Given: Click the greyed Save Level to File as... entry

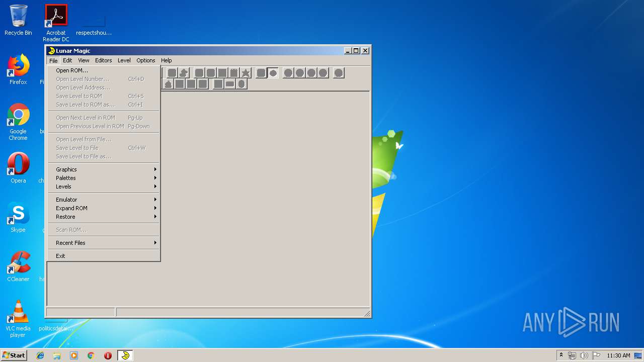Looking at the screenshot, I should (x=104, y=156).
